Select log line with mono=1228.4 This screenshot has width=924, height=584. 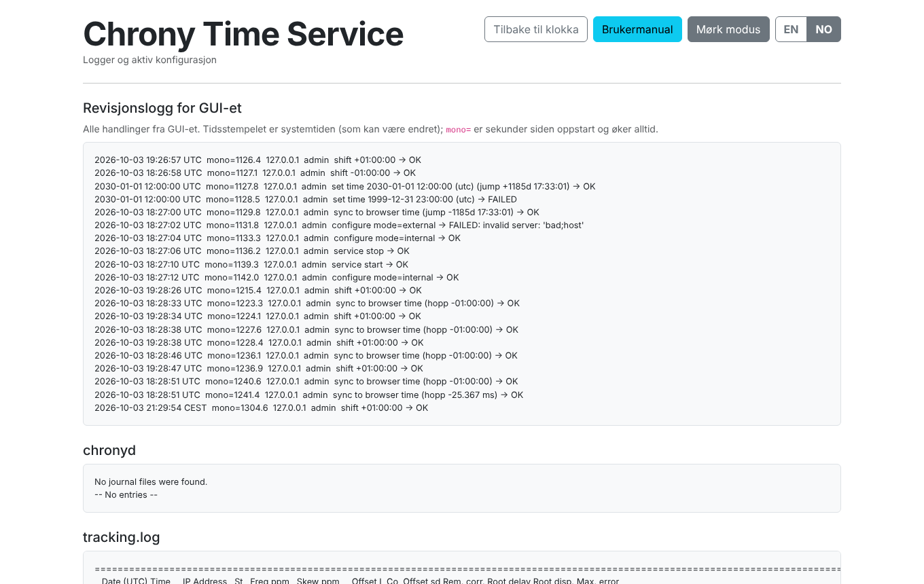pos(259,343)
